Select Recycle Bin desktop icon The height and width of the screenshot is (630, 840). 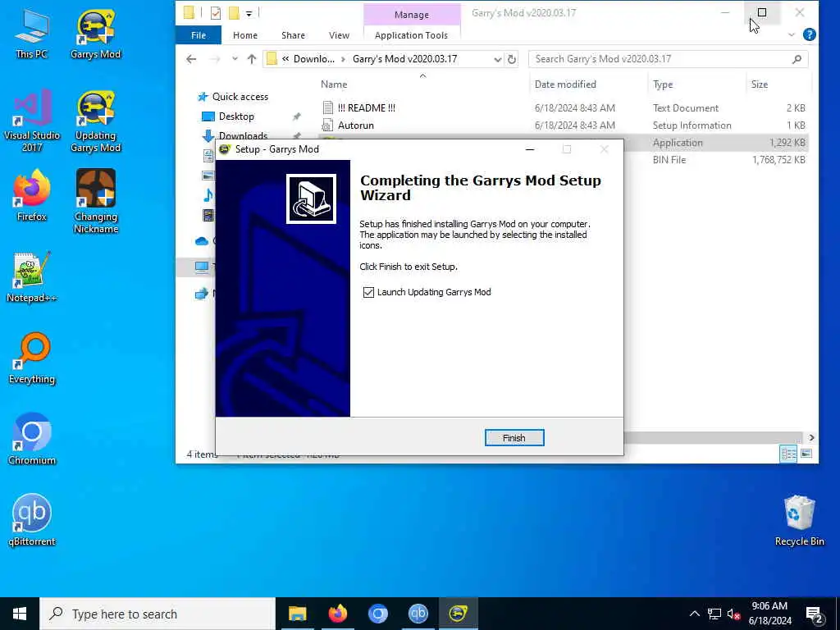click(799, 521)
